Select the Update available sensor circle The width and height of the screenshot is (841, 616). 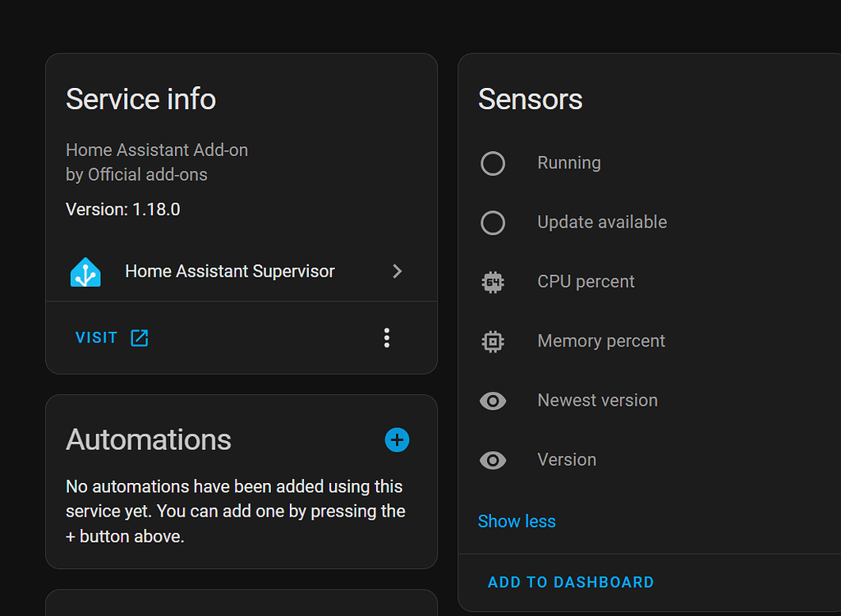[493, 223]
